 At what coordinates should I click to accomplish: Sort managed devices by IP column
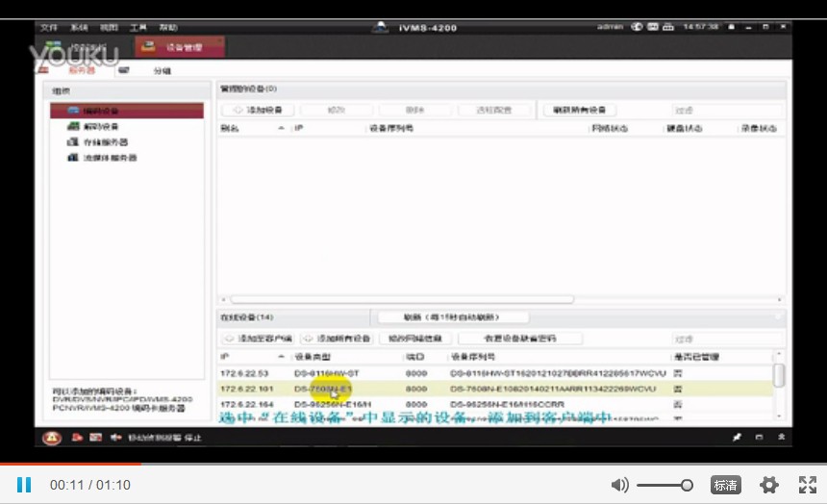click(x=299, y=128)
